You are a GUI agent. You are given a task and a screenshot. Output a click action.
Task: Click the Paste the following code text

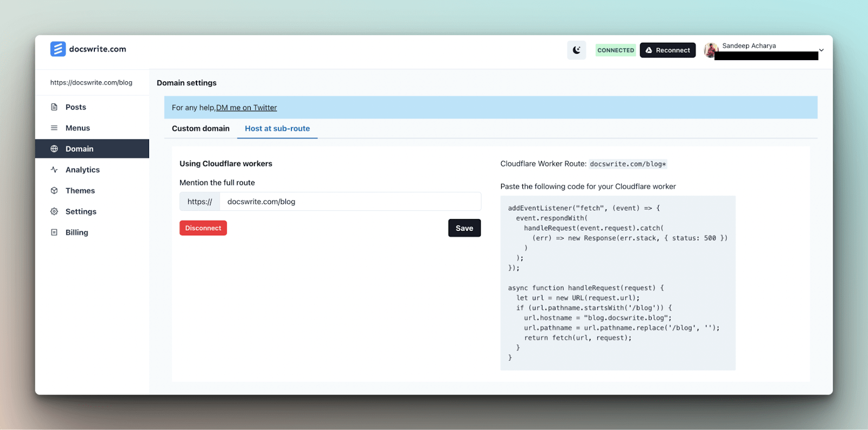588,187
